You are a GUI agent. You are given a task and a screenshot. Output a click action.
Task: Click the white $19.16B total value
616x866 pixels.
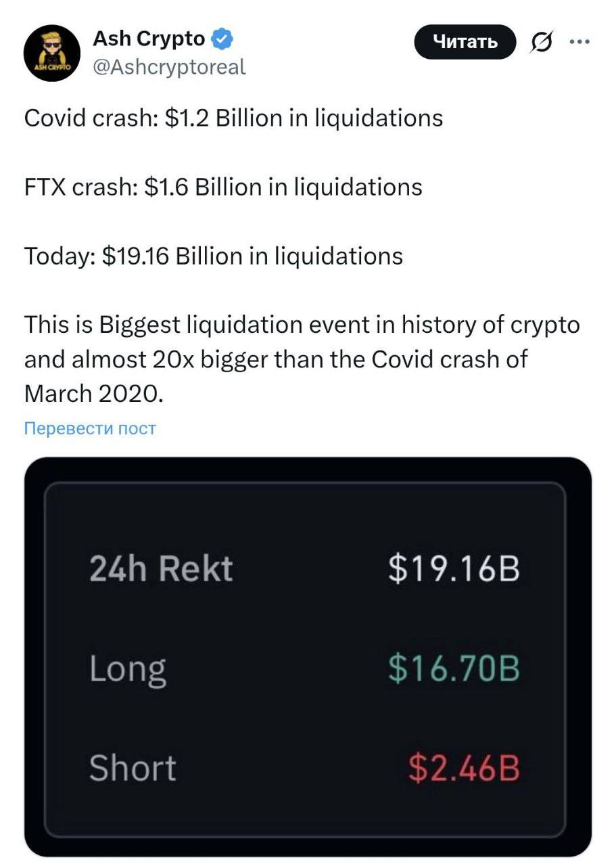454,568
